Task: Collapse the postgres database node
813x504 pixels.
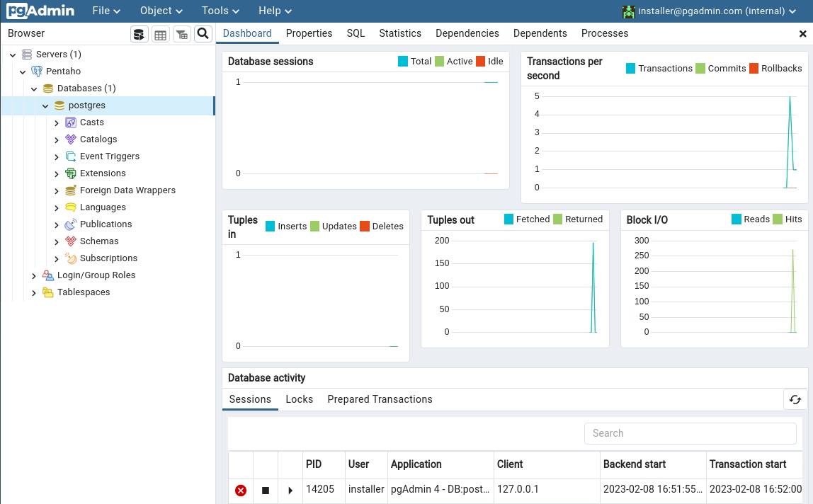Action: coord(45,105)
